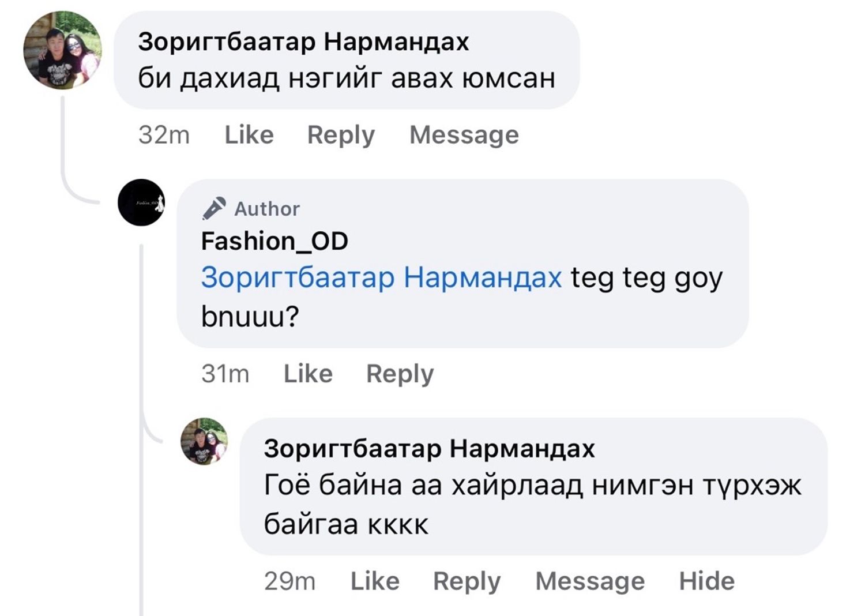Screen dimensions: 865x616
Task: Click the 32m timestamp
Action: click(x=164, y=135)
